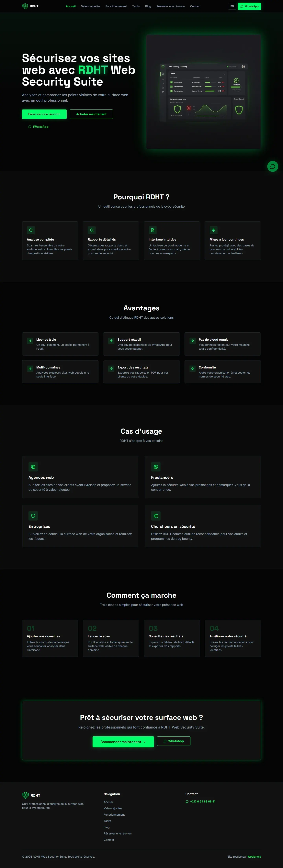Screen dimensions: 283x868
Task: Click the Mises à jour continues lightning icon
Action: tap(213, 230)
